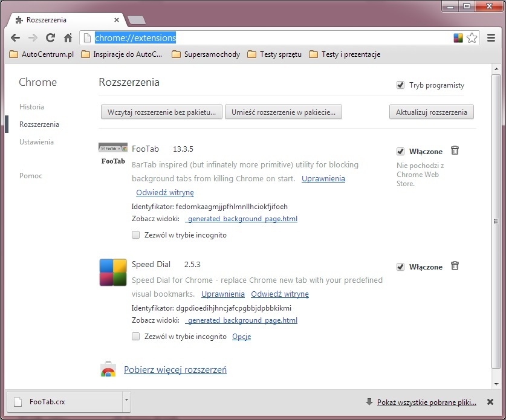Screen dimensions: 506x420
Task: Open FooTab _generated_background_page.html link
Action: (x=241, y=219)
